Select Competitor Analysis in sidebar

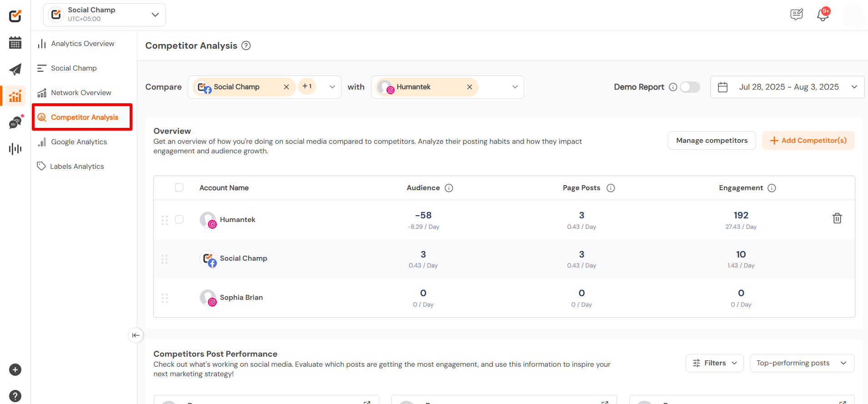point(82,117)
